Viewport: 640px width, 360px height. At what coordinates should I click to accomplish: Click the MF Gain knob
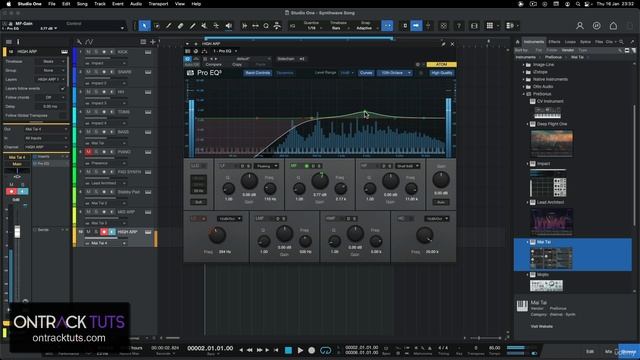point(320,180)
